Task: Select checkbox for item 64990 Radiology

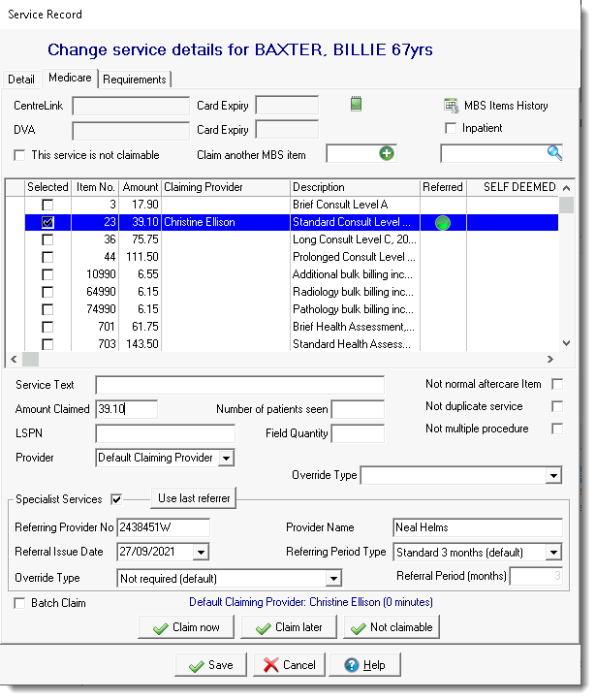Action: point(47,294)
